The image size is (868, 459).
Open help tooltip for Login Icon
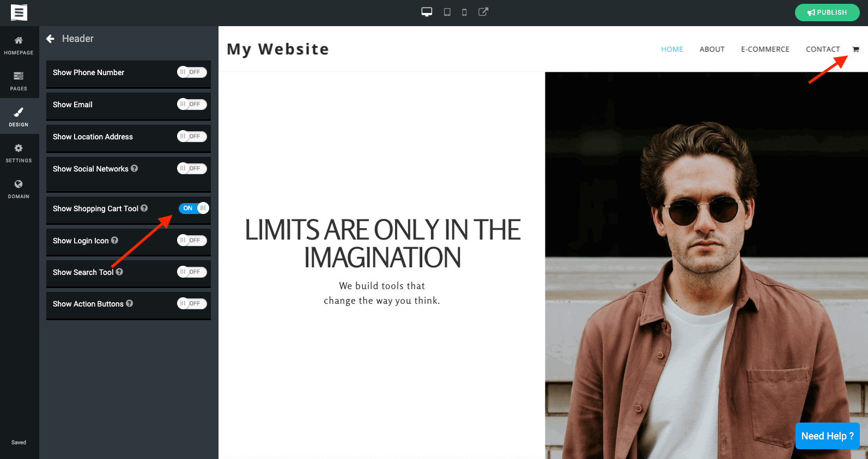click(x=115, y=240)
